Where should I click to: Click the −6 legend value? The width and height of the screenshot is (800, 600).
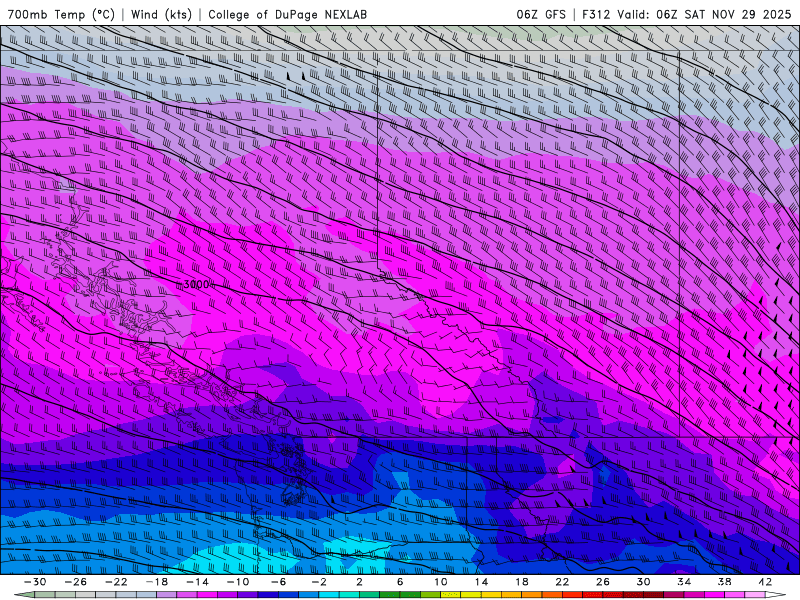[x=279, y=582]
